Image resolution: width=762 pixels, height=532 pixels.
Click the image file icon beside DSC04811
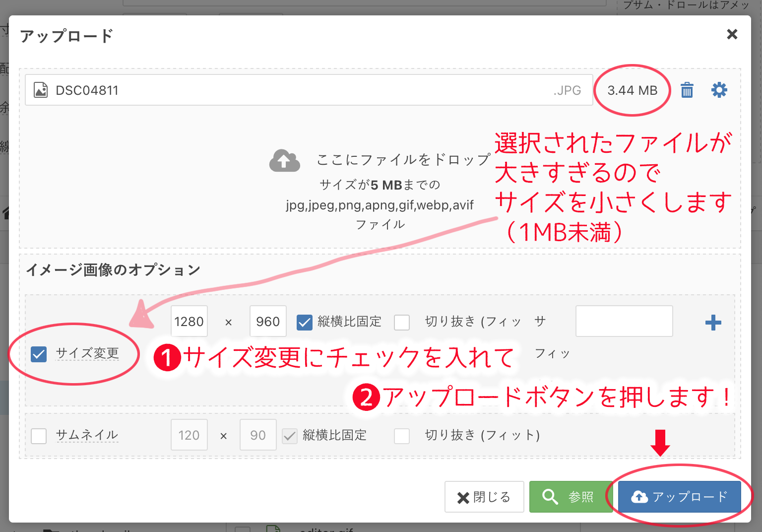pos(41,90)
